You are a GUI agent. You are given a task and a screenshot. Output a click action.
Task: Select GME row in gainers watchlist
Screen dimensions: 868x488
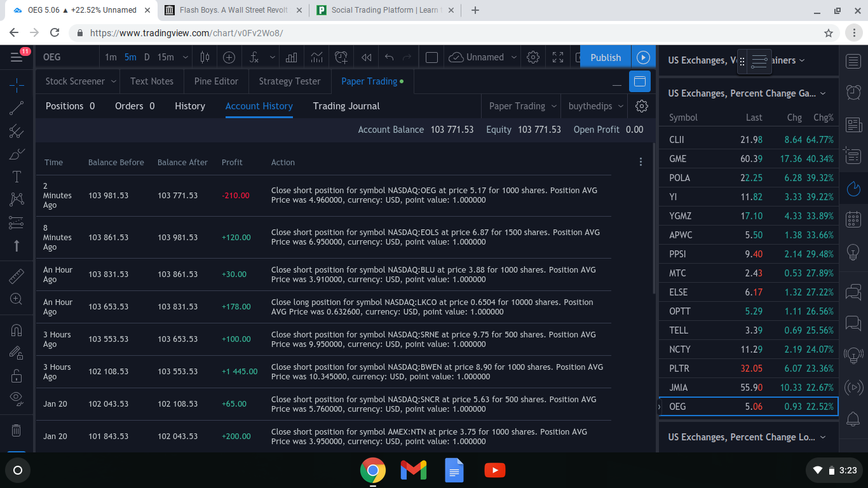point(749,159)
